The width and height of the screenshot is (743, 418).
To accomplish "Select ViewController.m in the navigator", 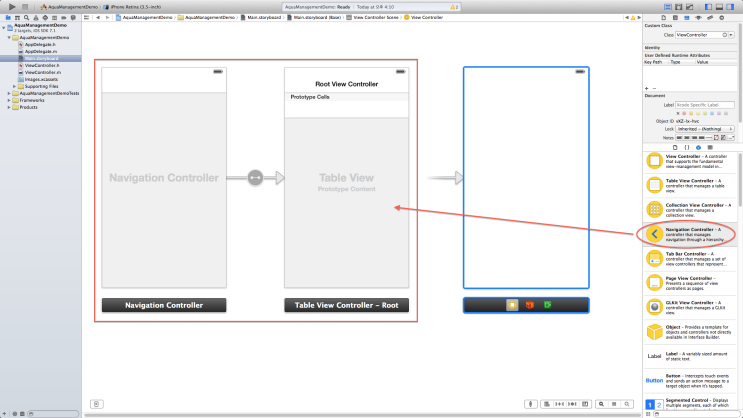I will [42, 73].
